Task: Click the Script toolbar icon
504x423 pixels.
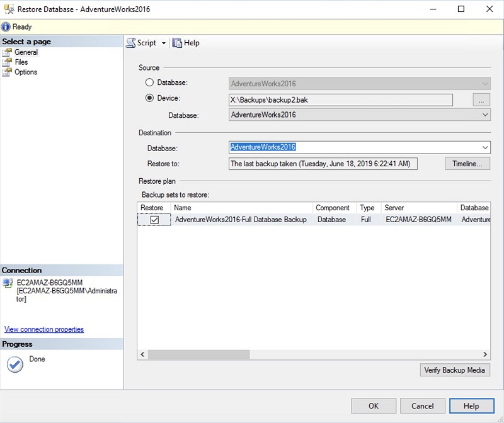Action: click(x=131, y=43)
